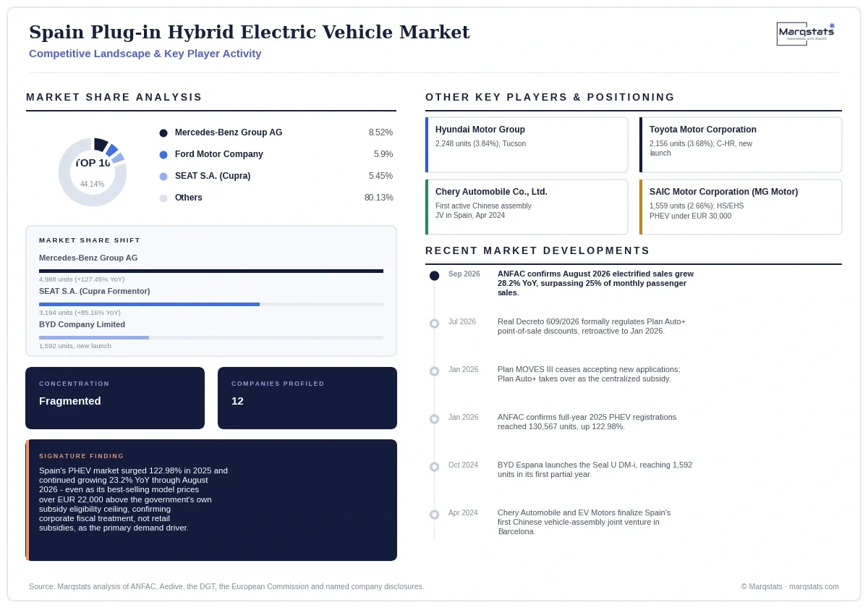The image size is (868, 608).
Task: Click 'First active Chinese assembly JV' text
Action: [483, 211]
